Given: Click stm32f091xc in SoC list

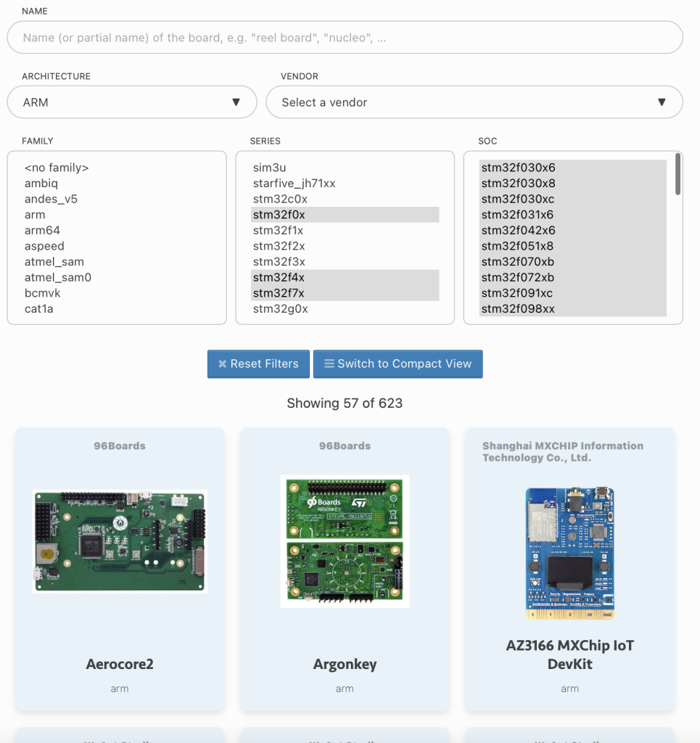Looking at the screenshot, I should (x=572, y=293).
